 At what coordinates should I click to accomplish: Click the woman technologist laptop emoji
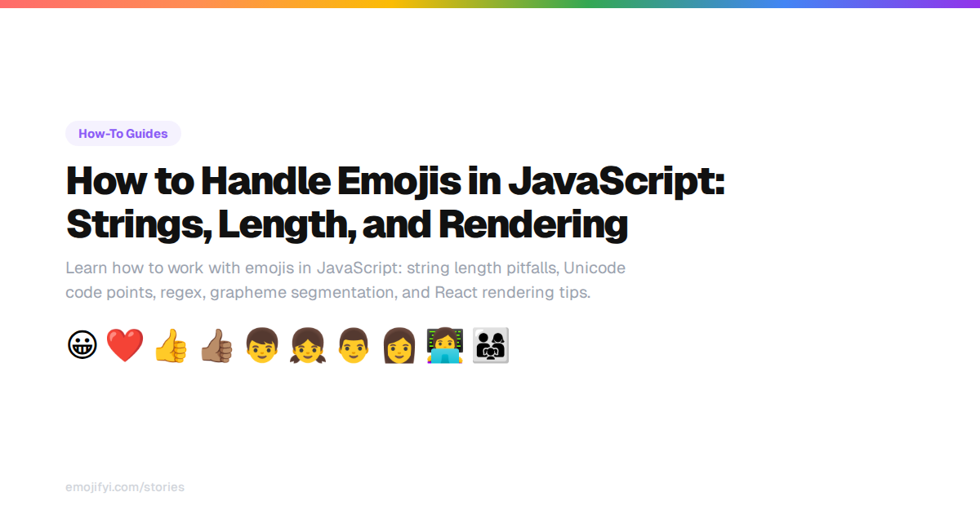click(445, 346)
